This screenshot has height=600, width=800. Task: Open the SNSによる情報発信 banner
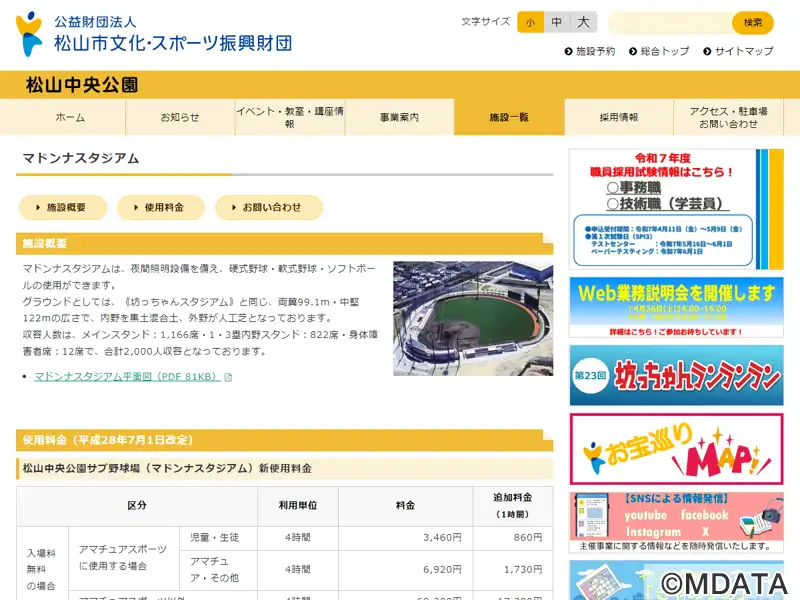pyautogui.click(x=676, y=522)
